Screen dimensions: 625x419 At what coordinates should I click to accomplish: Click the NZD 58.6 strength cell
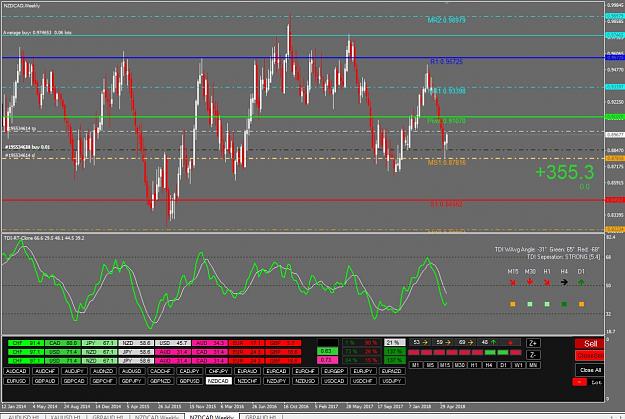tap(136, 343)
